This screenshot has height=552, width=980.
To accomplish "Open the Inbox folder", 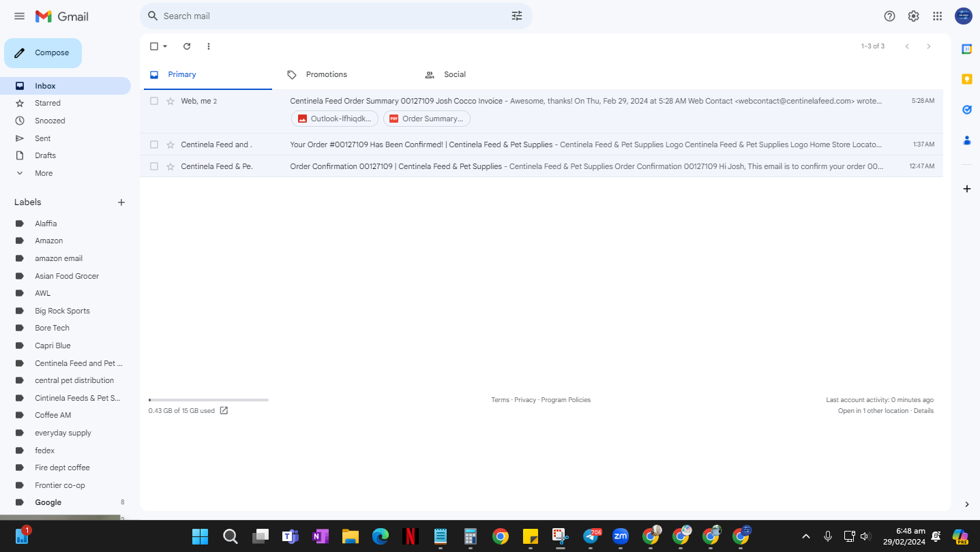I will pos(65,86).
